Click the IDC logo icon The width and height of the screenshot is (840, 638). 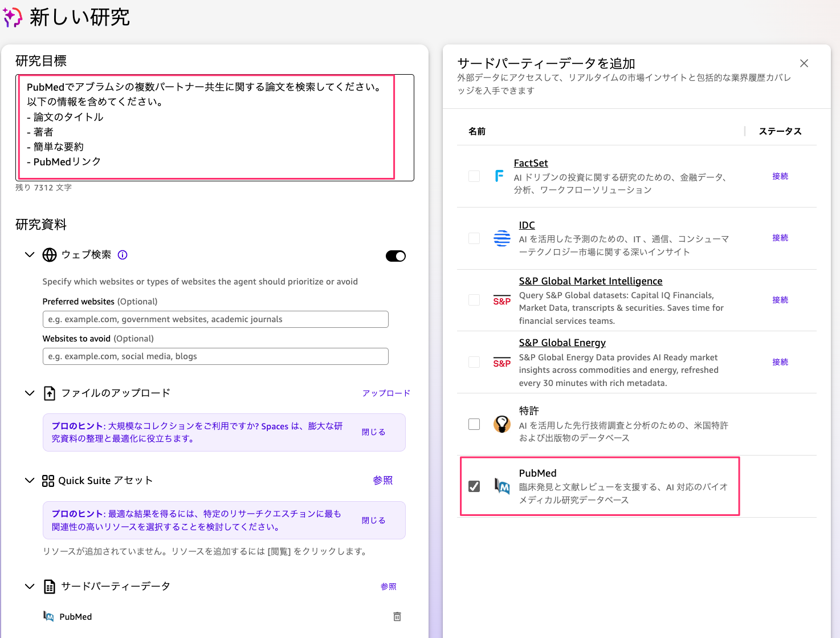502,238
